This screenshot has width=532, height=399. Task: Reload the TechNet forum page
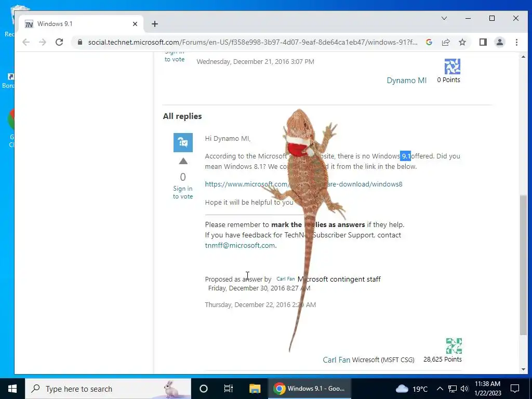[x=59, y=42]
